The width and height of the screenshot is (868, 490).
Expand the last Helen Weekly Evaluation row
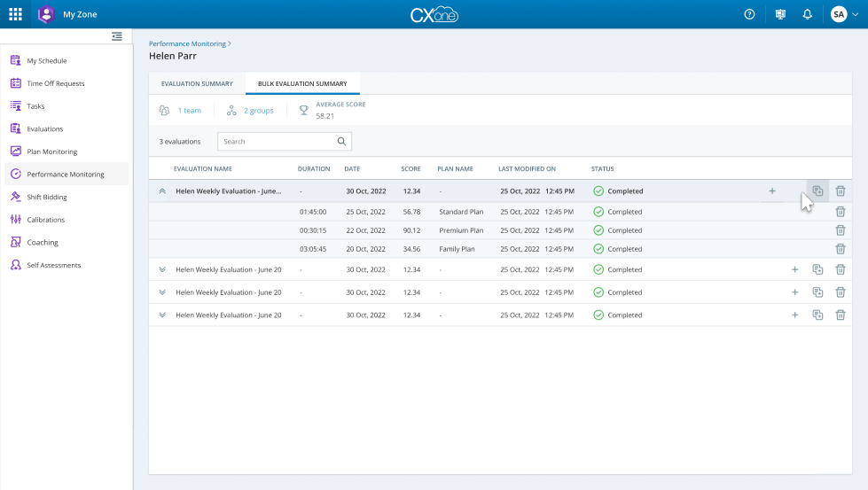(x=161, y=315)
